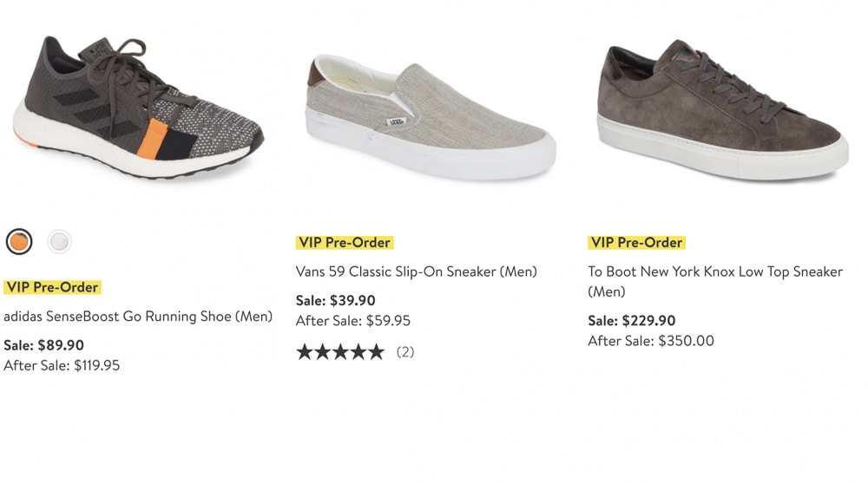Click adidas SenseBoost Go Running Shoe title
The image size is (868, 484).
pos(138,317)
